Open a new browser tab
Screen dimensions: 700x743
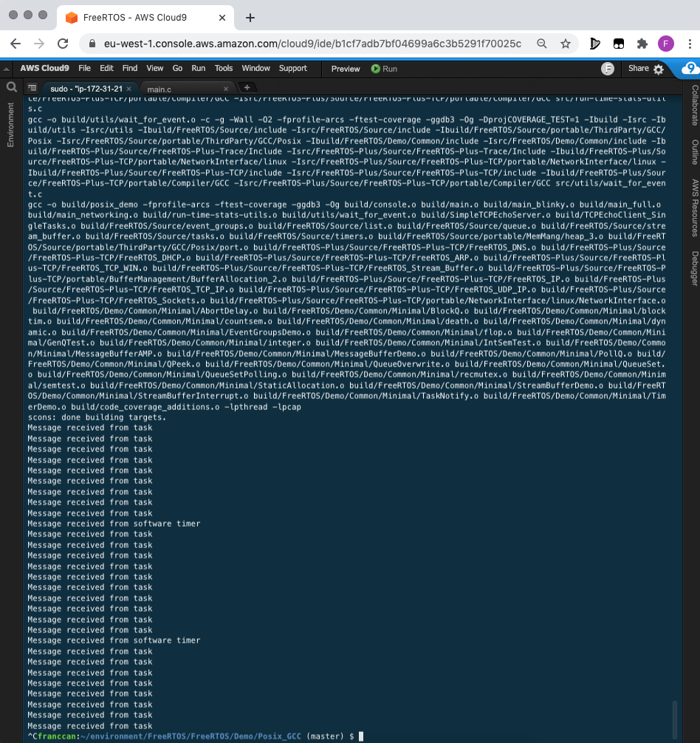tap(250, 18)
